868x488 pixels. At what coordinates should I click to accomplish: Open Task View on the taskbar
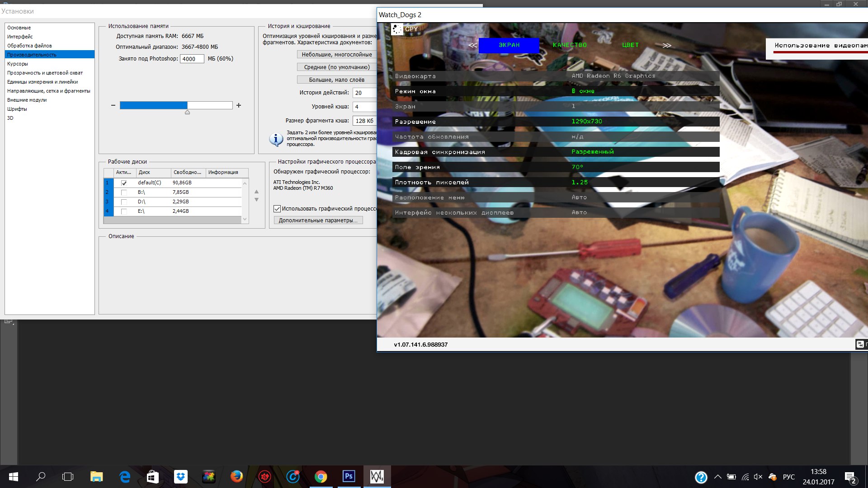(68, 477)
